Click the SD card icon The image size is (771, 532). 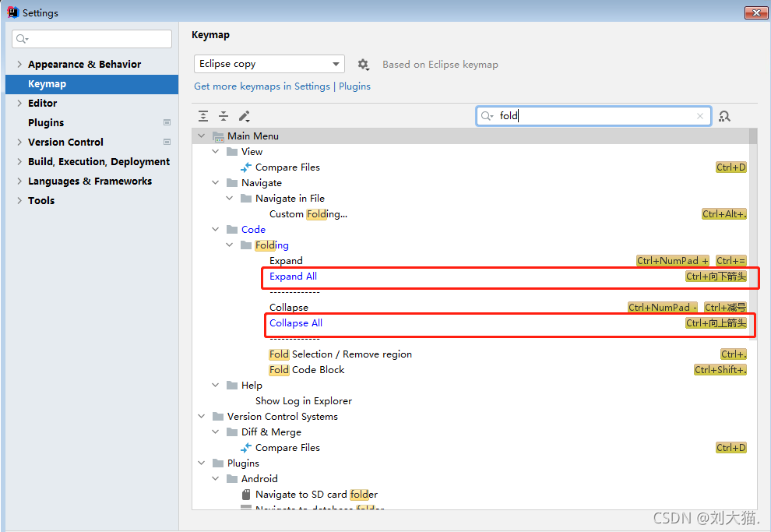(x=246, y=494)
